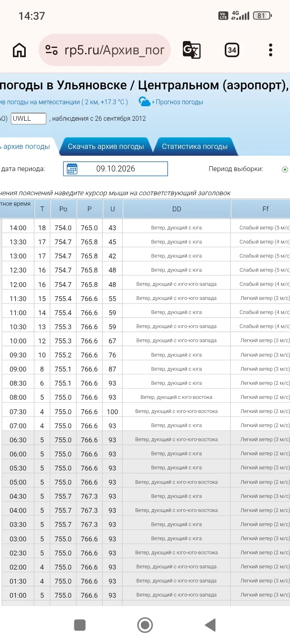Screen dimensions: 290x644
Task: Click humidity 43 in the 14:00 row
Action: click(112, 228)
